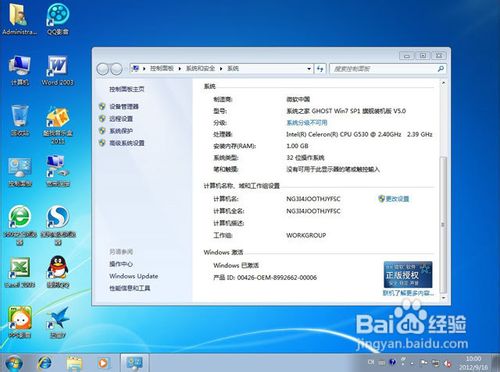Click the shield icon beside 远程设置
500x372 pixels.
click(102, 118)
